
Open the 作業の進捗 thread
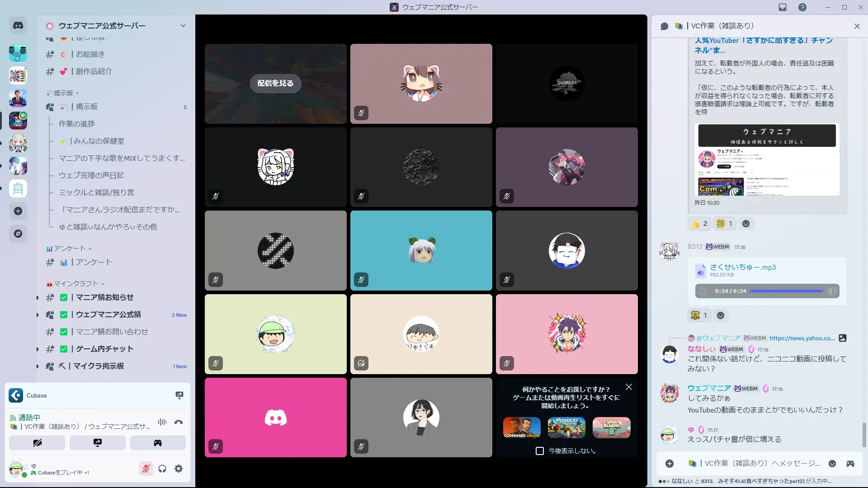click(x=77, y=124)
